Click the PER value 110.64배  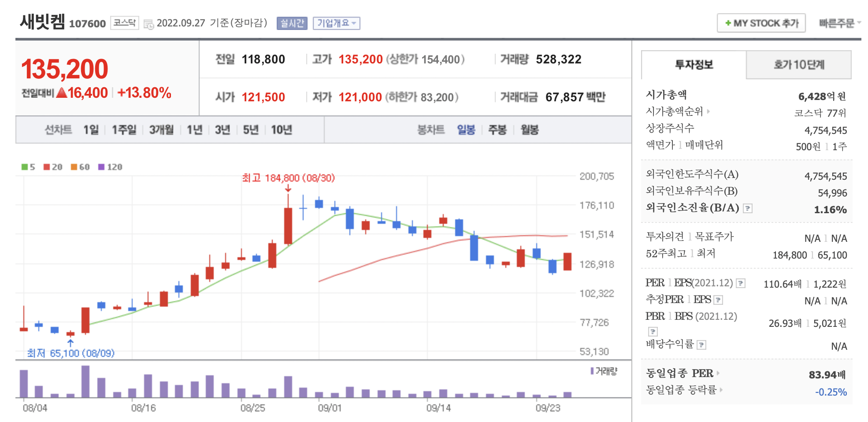click(782, 284)
